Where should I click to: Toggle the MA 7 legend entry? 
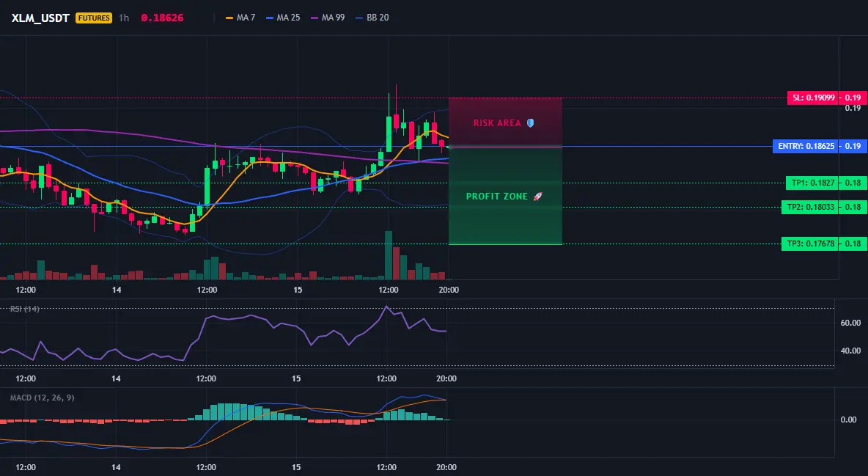coord(240,18)
